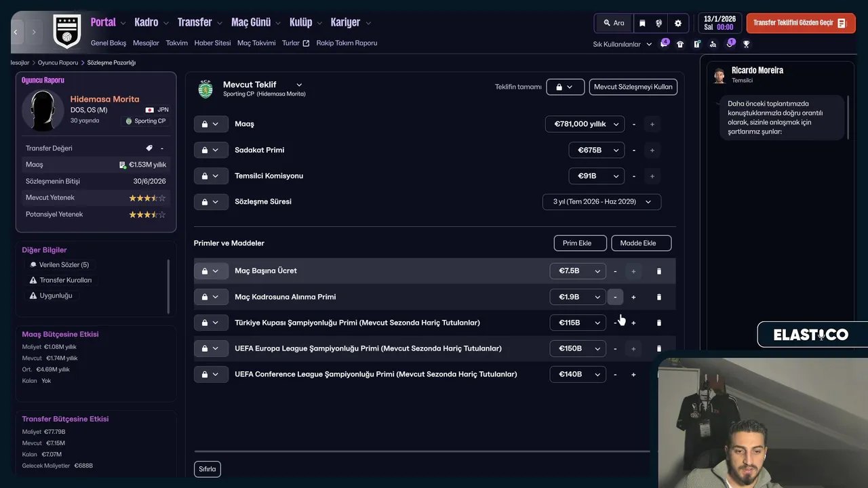Open messages icon with badge 4
The image size is (868, 488).
(x=664, y=44)
